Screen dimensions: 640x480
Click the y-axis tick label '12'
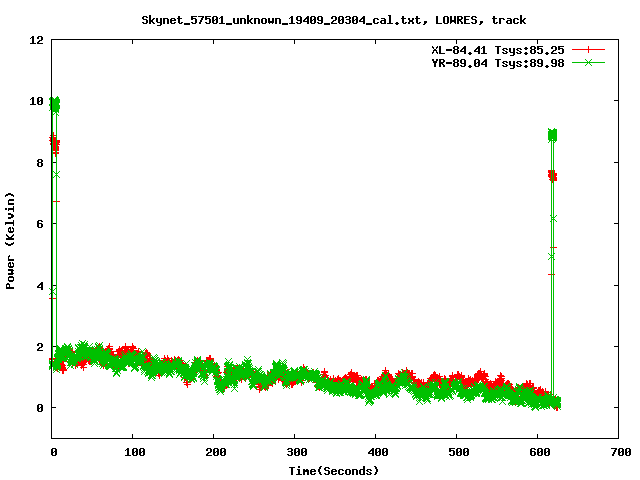(x=36, y=40)
